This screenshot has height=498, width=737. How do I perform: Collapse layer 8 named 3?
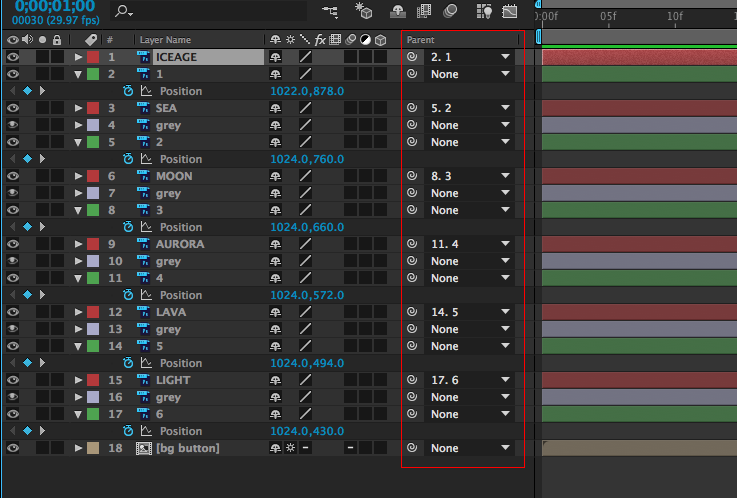pos(78,210)
